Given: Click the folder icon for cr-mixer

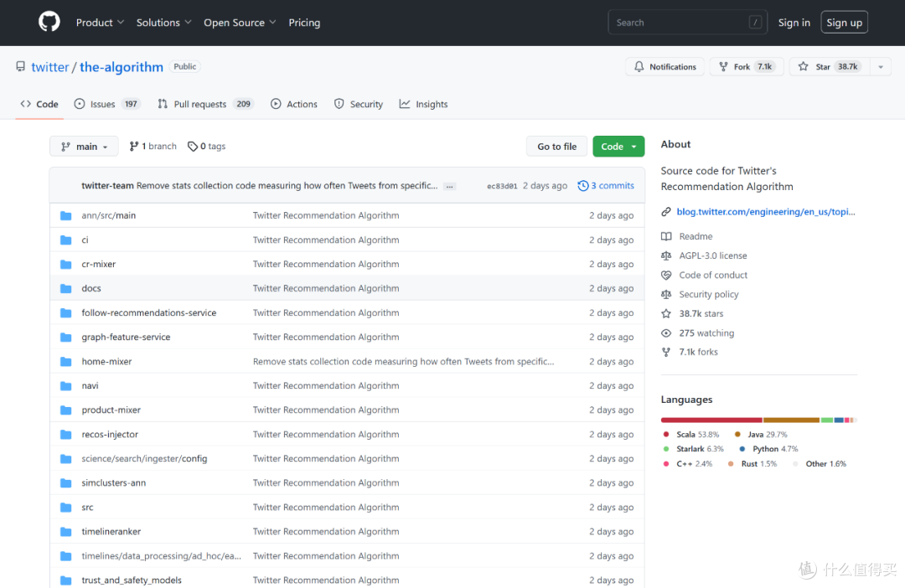Looking at the screenshot, I should coord(66,264).
